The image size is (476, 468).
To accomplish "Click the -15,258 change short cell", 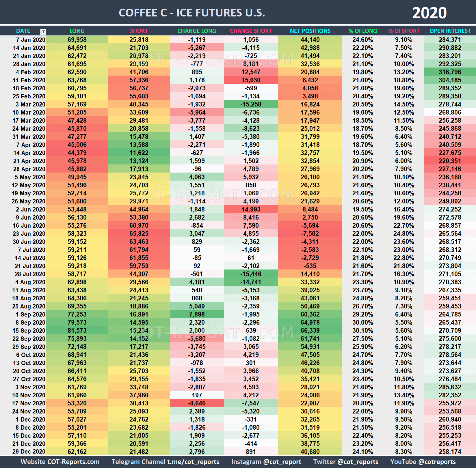I will (251, 104).
